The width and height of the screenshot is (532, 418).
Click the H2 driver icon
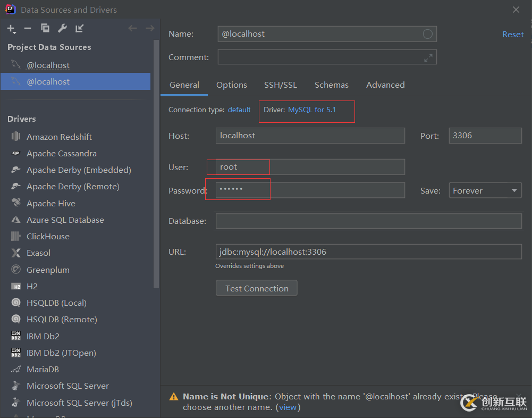click(x=16, y=287)
